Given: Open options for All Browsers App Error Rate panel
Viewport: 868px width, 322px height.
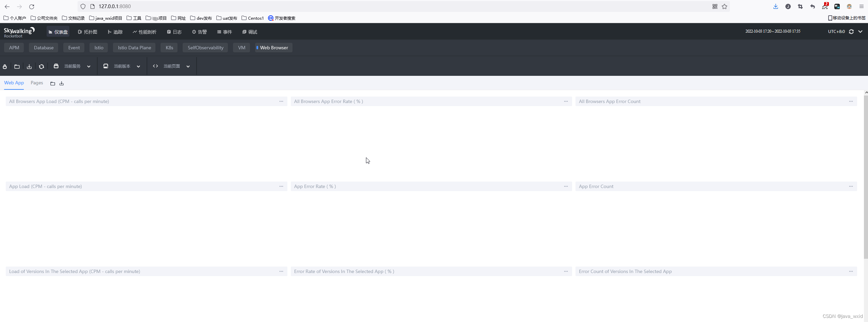Looking at the screenshot, I should [566, 101].
